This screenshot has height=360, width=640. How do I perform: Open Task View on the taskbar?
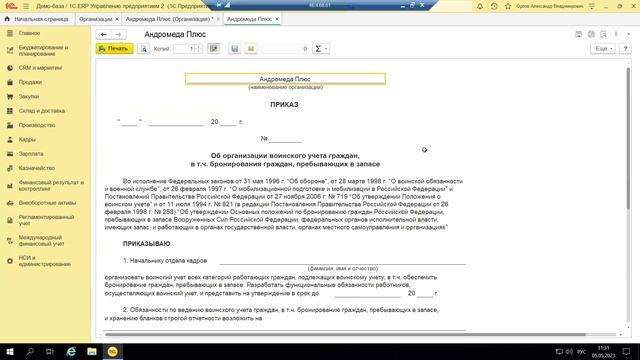pos(50,351)
